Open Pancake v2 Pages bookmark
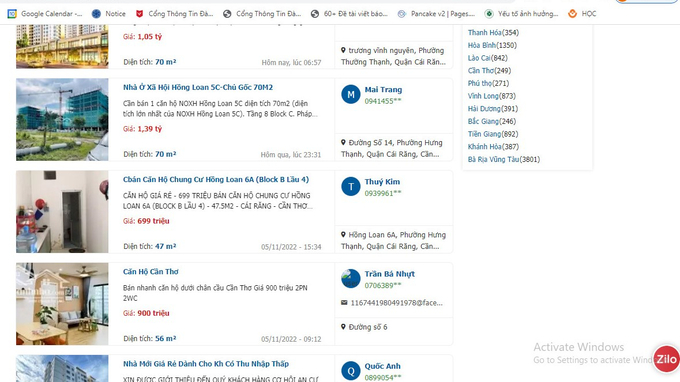Screen dimensions: 680x382 [x=436, y=14]
